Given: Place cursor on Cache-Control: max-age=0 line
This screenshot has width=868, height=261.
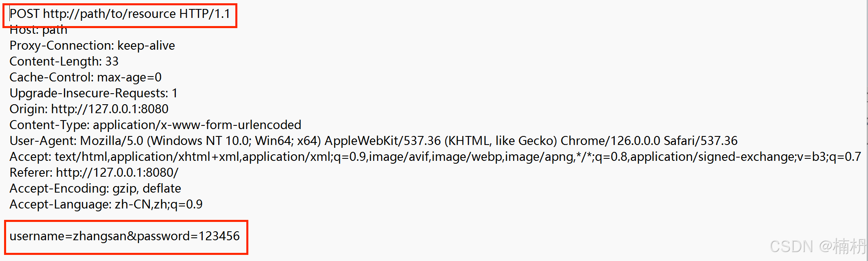Looking at the screenshot, I should (x=85, y=77).
